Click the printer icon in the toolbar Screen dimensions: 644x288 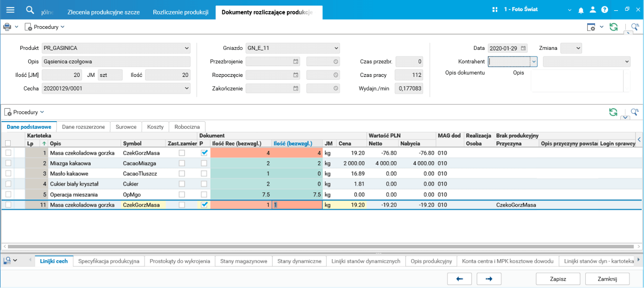pos(7,27)
